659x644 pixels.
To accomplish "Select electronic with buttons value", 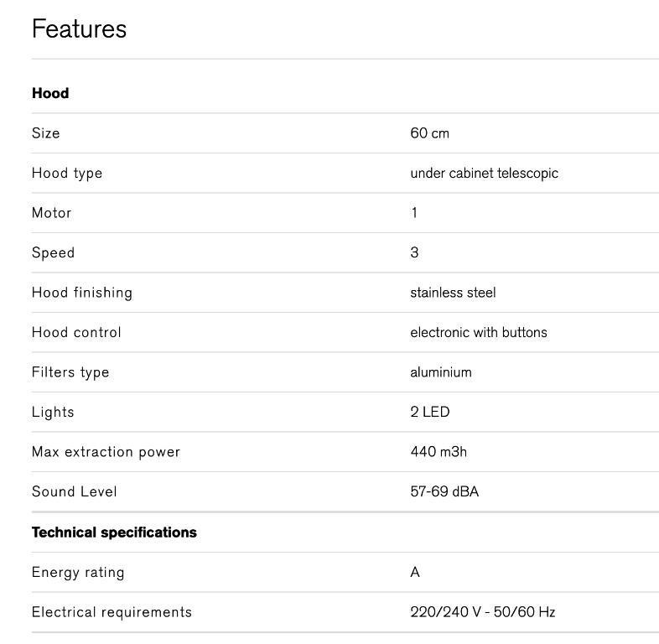I will (478, 333).
